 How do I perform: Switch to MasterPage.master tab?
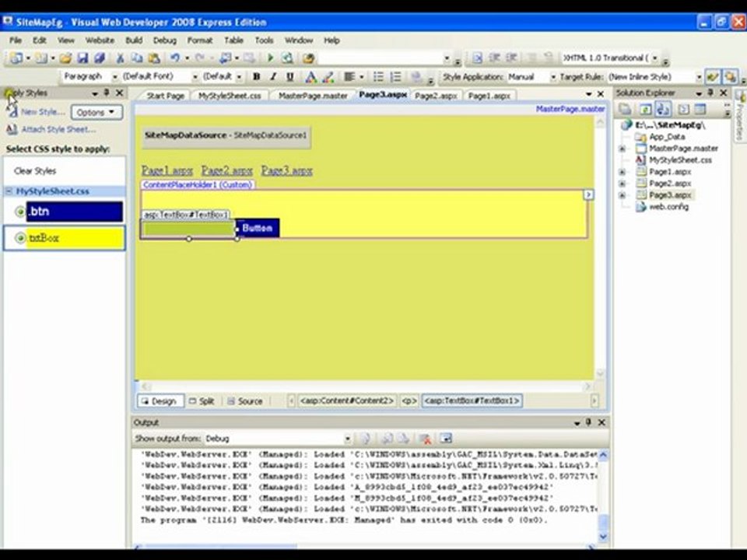click(x=313, y=96)
